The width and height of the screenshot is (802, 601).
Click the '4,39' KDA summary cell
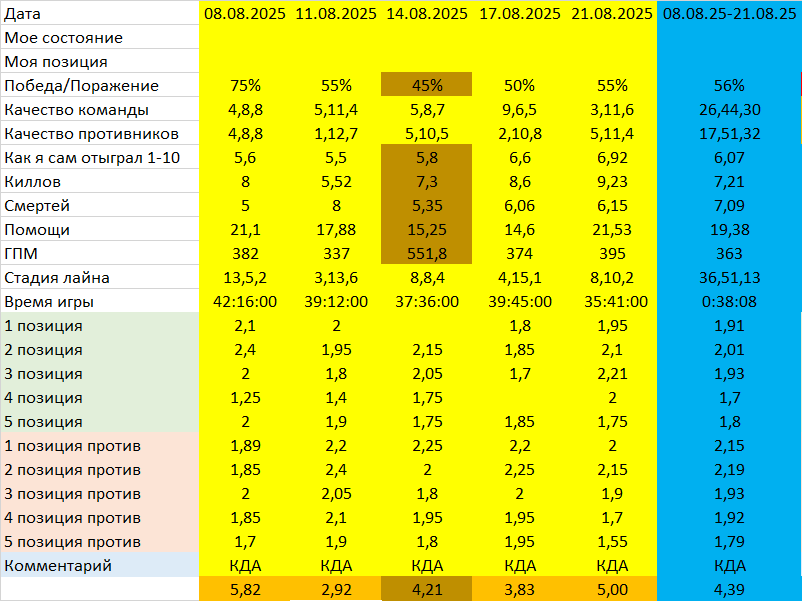pos(729,589)
